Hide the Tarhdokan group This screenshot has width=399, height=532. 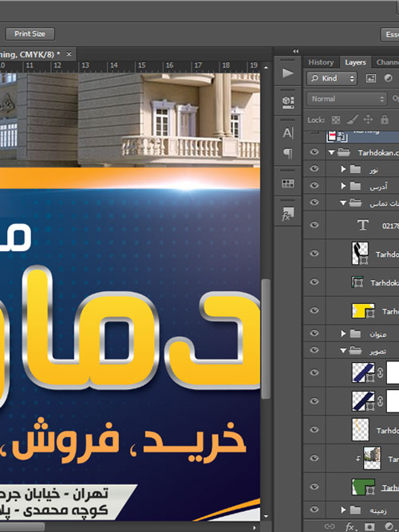(314, 152)
